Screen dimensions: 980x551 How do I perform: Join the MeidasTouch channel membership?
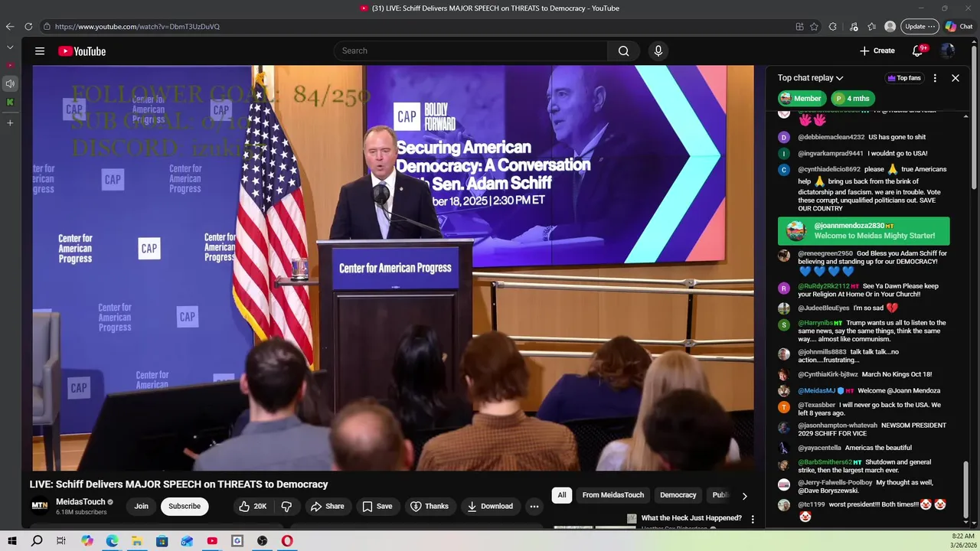pos(142,506)
